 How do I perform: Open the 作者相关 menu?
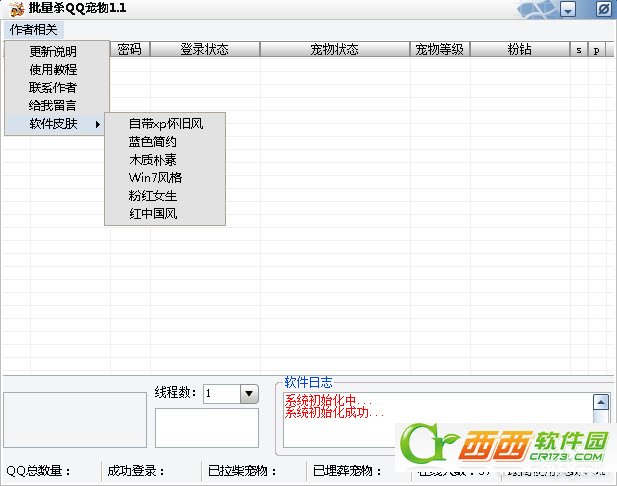point(34,30)
